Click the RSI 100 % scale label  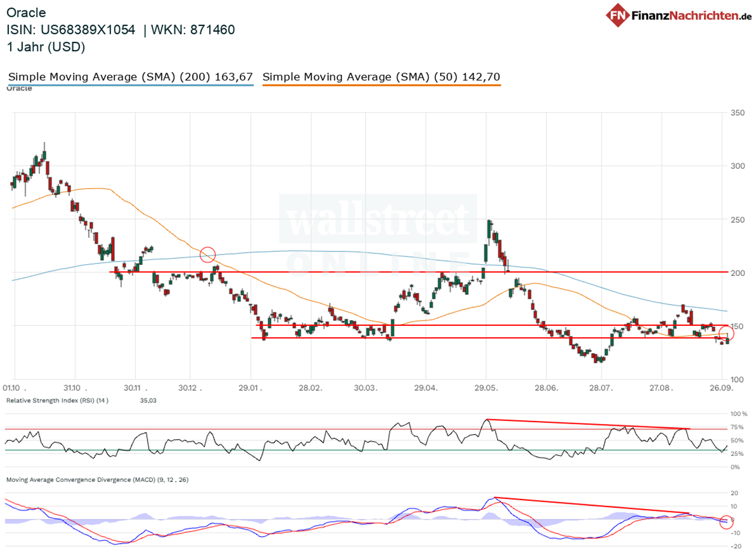pos(738,414)
